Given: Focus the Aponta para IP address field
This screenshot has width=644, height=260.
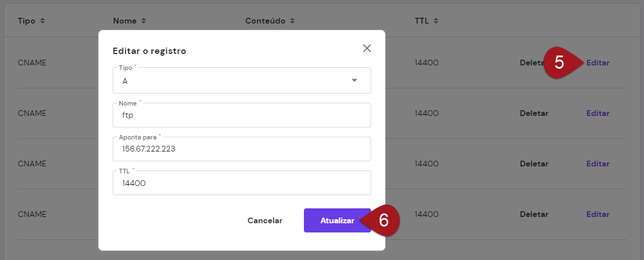Looking at the screenshot, I should coord(241,149).
